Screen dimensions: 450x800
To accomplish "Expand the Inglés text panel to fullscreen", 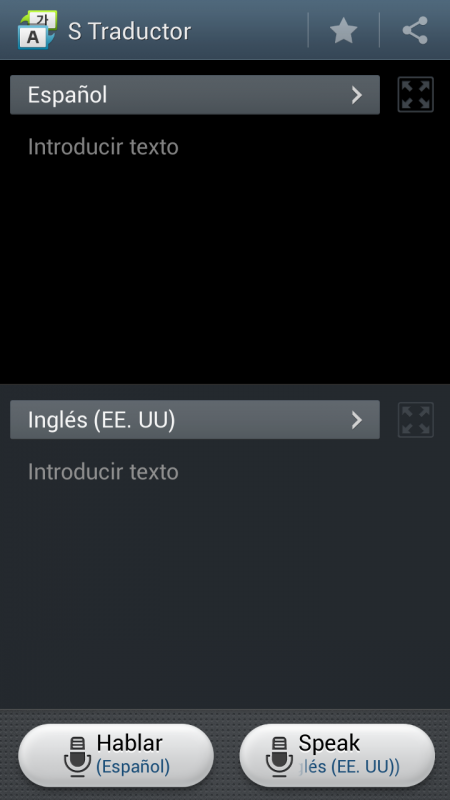I will [415, 420].
